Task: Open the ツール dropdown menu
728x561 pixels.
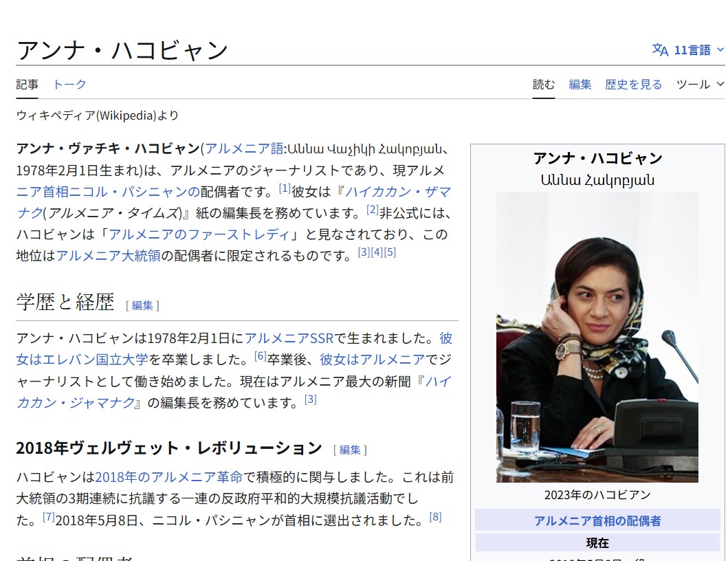Action: 700,84
